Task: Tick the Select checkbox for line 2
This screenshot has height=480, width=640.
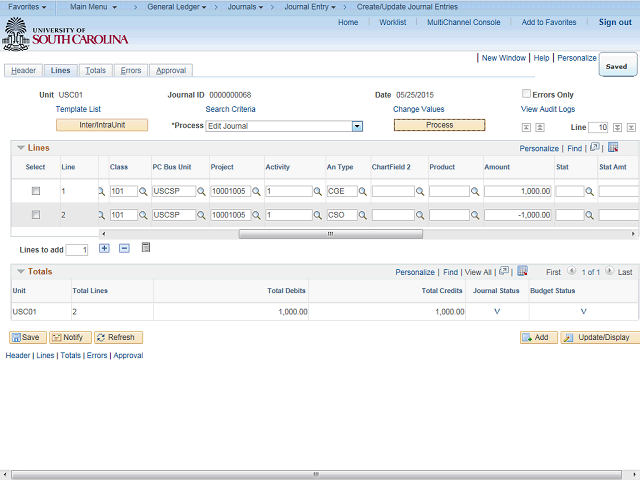Action: pyautogui.click(x=36, y=215)
